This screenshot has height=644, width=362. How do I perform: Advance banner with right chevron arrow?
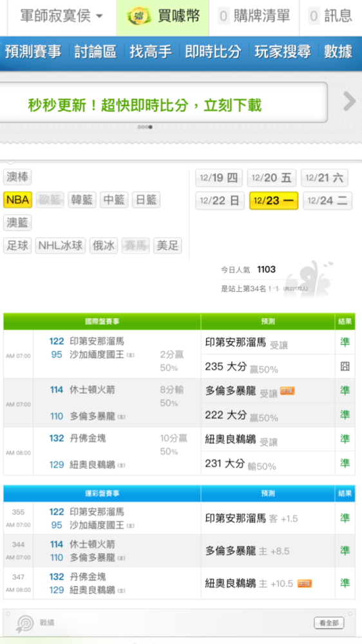coord(349,102)
